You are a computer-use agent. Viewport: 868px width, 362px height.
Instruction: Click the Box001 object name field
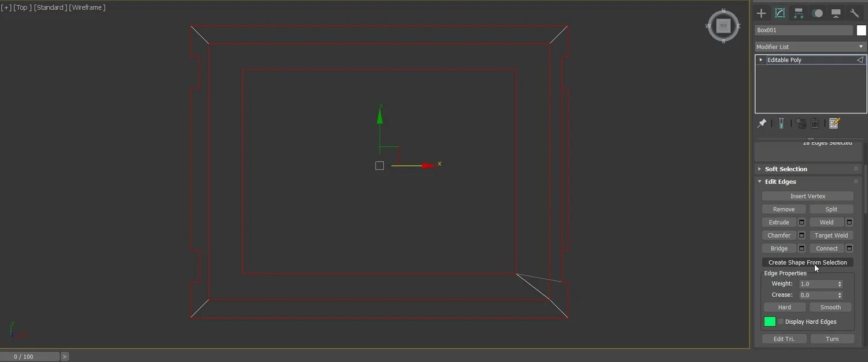(804, 30)
